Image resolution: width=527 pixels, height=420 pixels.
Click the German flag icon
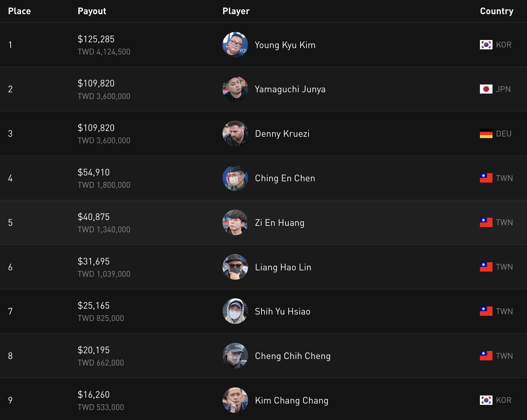pyautogui.click(x=486, y=134)
